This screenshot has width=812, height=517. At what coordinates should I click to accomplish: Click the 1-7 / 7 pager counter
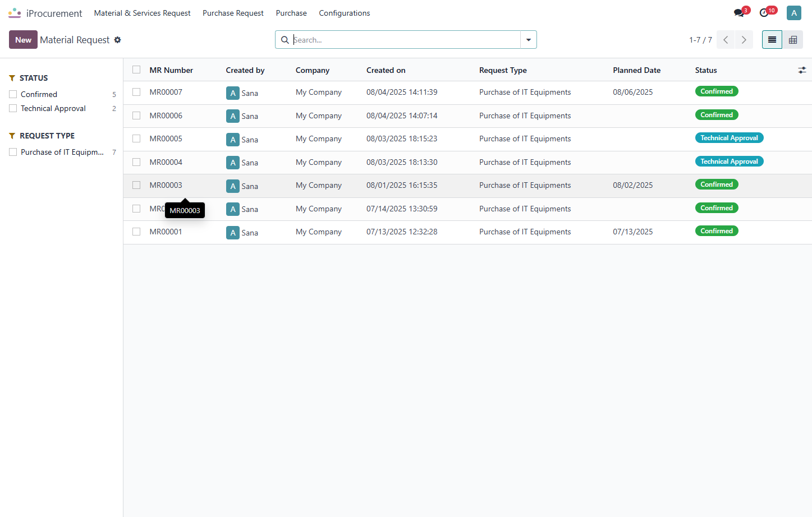700,40
